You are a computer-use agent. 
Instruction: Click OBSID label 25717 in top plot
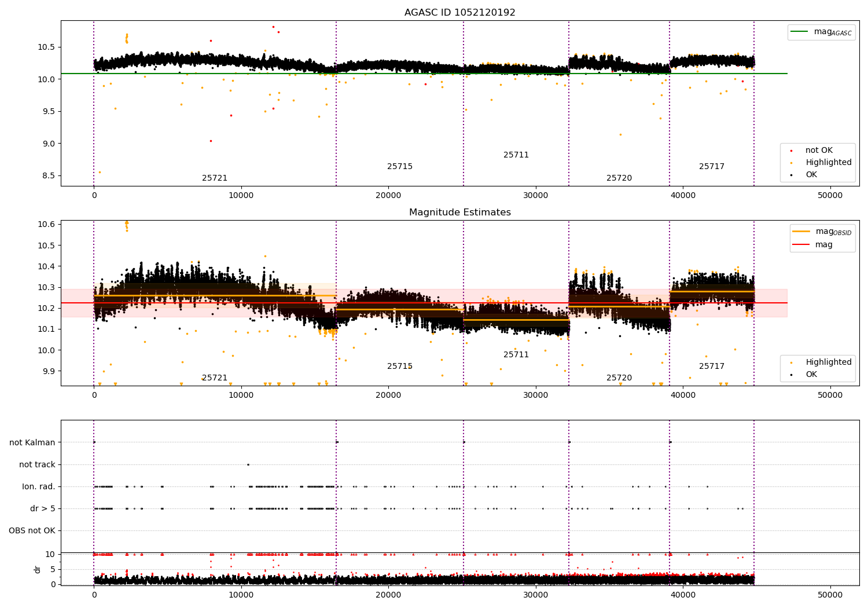712,167
